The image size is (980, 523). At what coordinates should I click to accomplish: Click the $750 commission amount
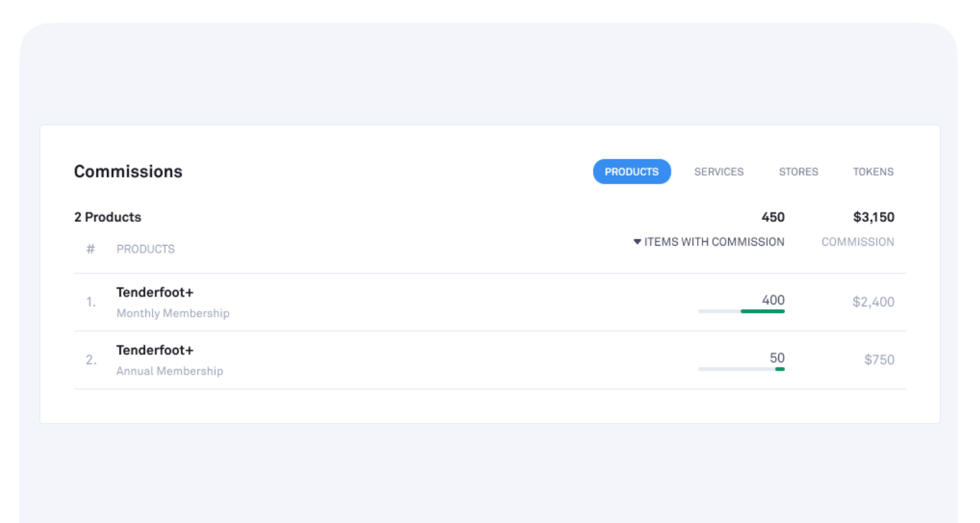click(879, 360)
